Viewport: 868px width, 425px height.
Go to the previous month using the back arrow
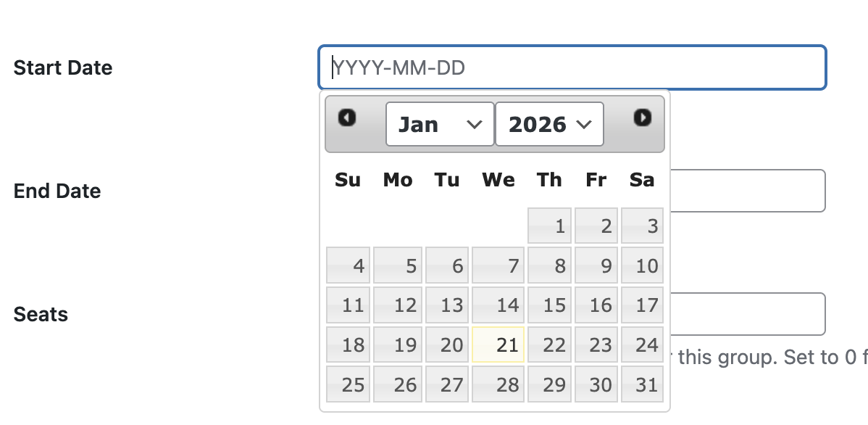pyautogui.click(x=347, y=118)
